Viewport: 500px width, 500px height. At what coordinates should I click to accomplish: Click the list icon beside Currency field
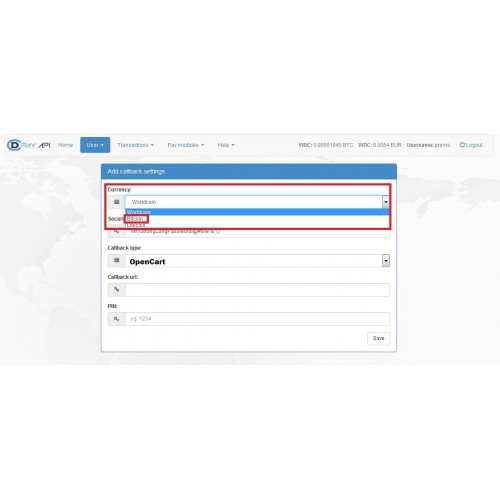116,202
